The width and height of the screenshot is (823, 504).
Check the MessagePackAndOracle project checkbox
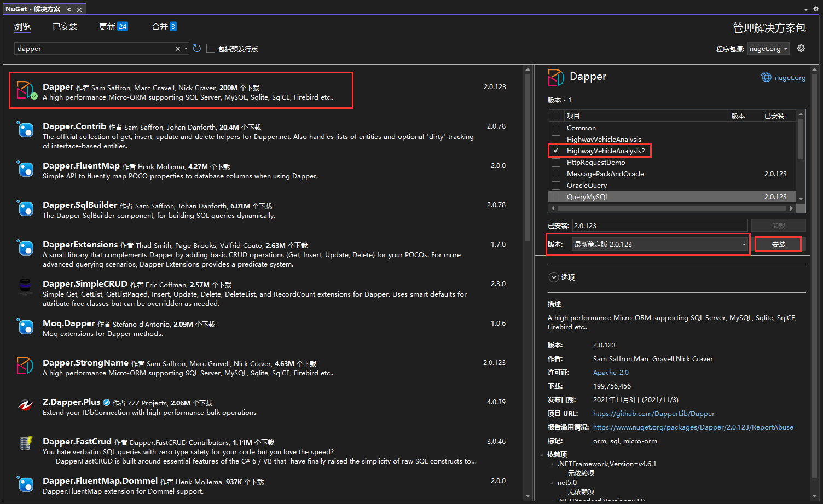(556, 173)
